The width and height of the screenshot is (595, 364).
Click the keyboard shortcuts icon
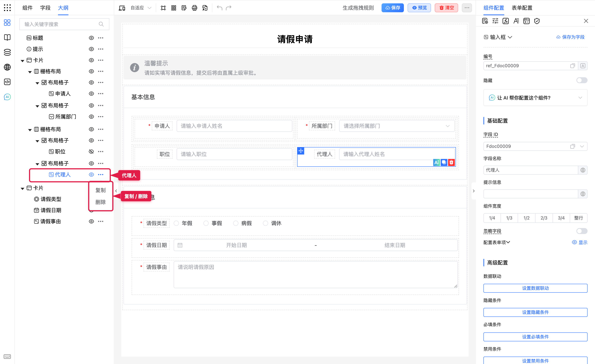click(7, 356)
